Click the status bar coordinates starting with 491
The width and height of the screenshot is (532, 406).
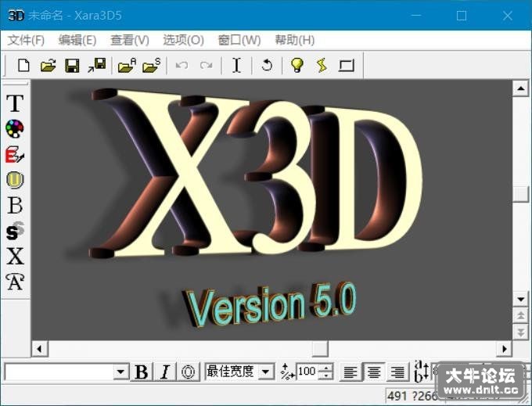click(412, 396)
